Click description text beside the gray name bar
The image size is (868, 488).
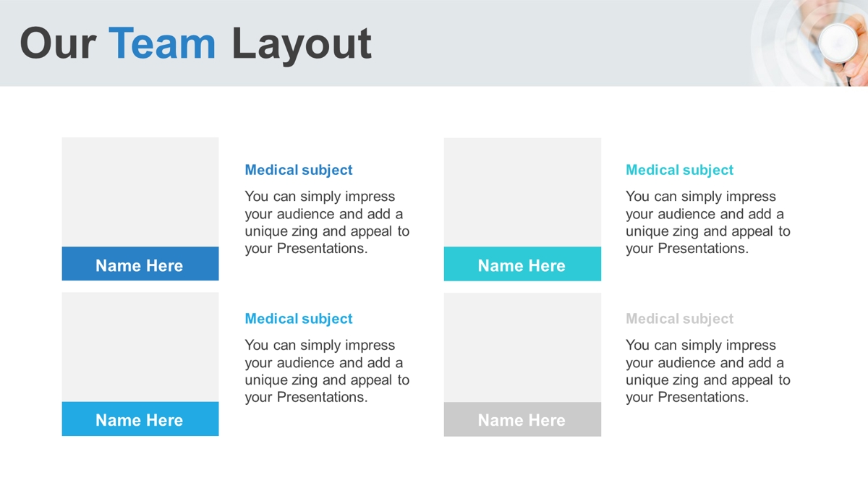(x=708, y=372)
